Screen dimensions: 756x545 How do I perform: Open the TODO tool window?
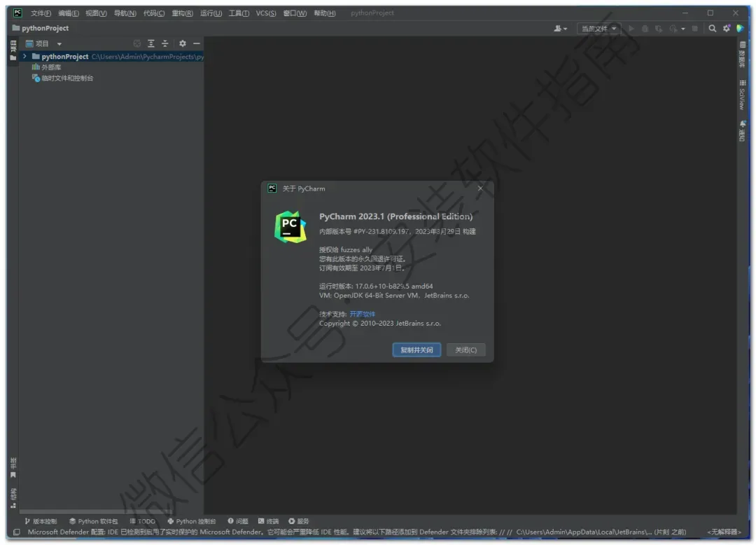pyautogui.click(x=142, y=521)
